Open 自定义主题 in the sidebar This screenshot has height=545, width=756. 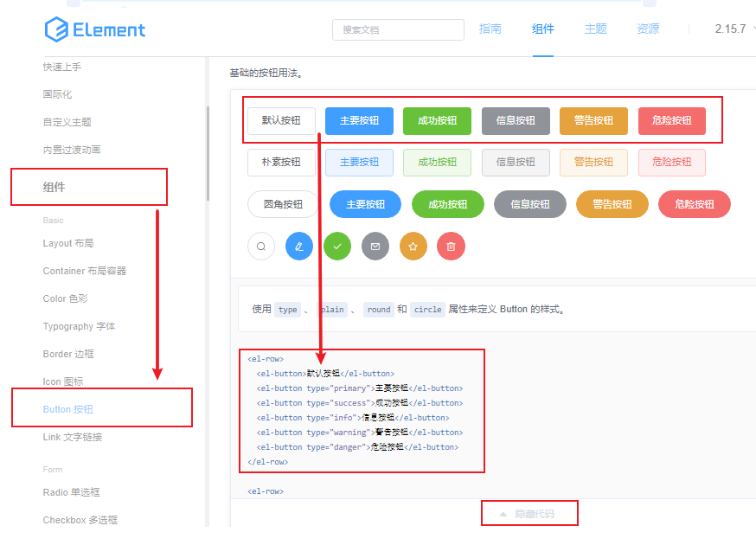(x=67, y=122)
